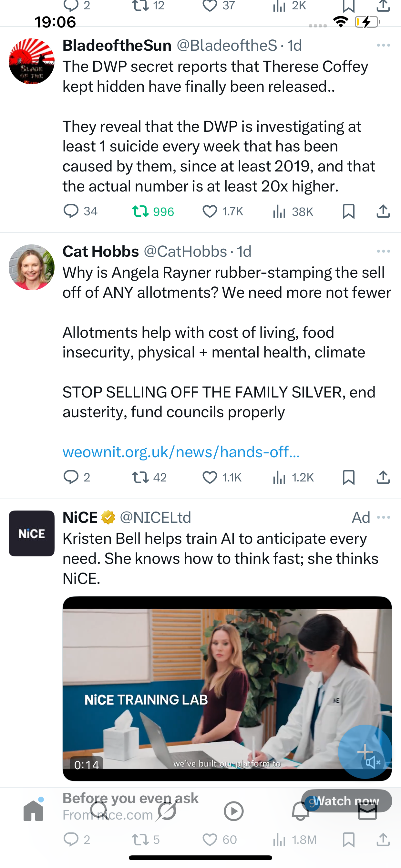
Task: Bookmark Cat Hobbs' allotments tweet
Action: pyautogui.click(x=348, y=478)
